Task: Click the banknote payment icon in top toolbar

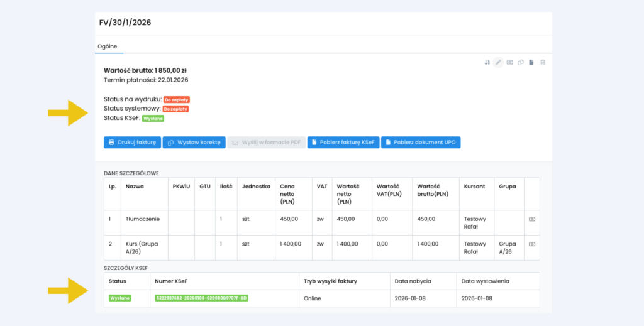Action: pos(510,62)
